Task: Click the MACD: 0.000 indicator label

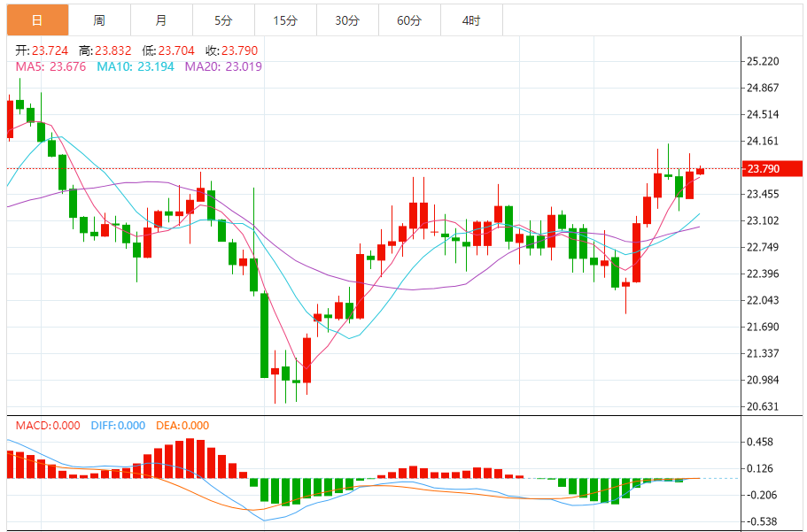Action: [48, 426]
